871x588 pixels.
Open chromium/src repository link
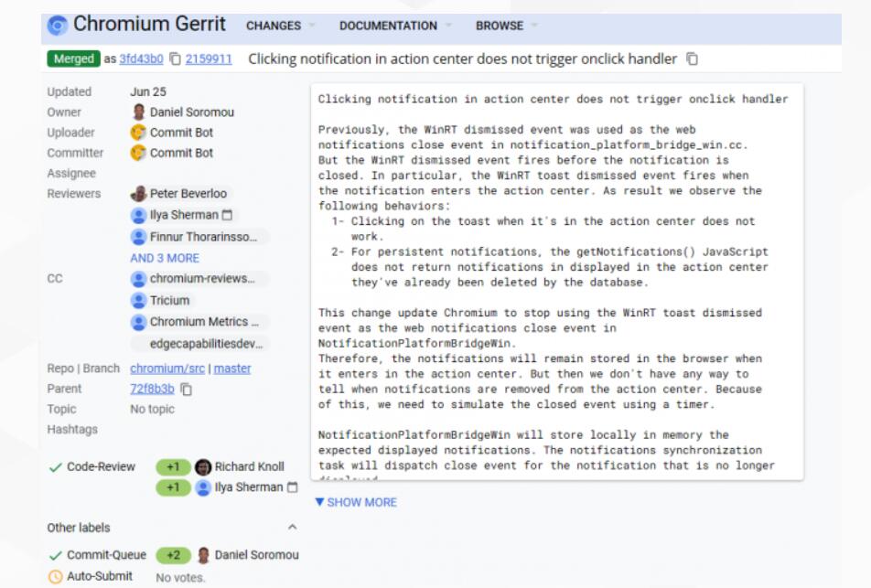point(167,369)
